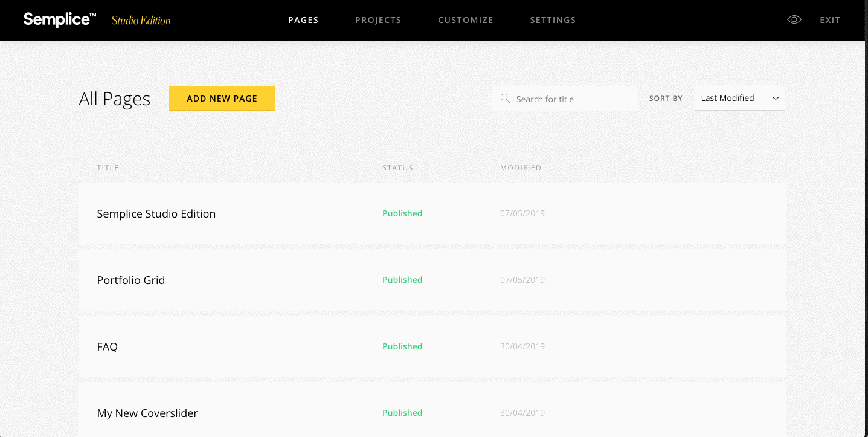Click the Semplice logo
This screenshot has width=868, height=437.
[x=58, y=19]
